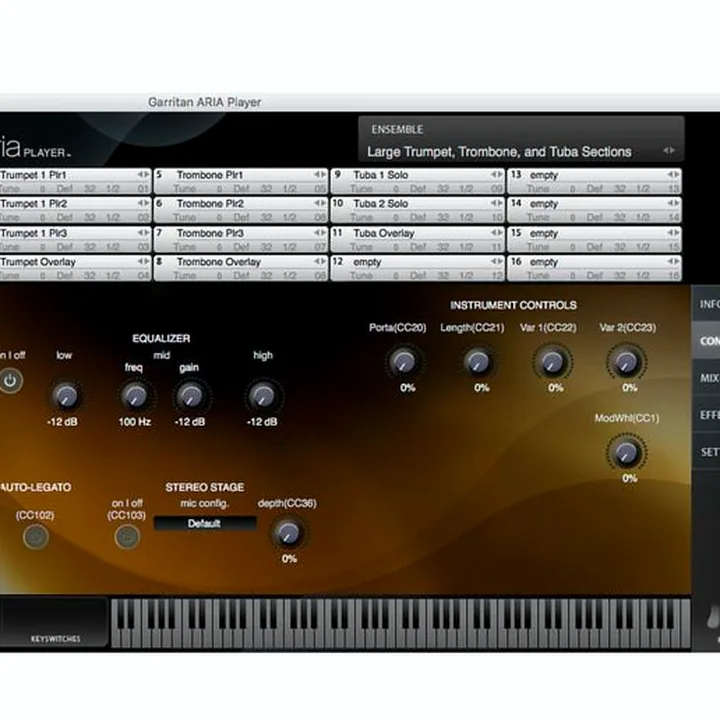This screenshot has height=720, width=720.
Task: Select the Tuba 2 Solo slot name
Action: 381,203
